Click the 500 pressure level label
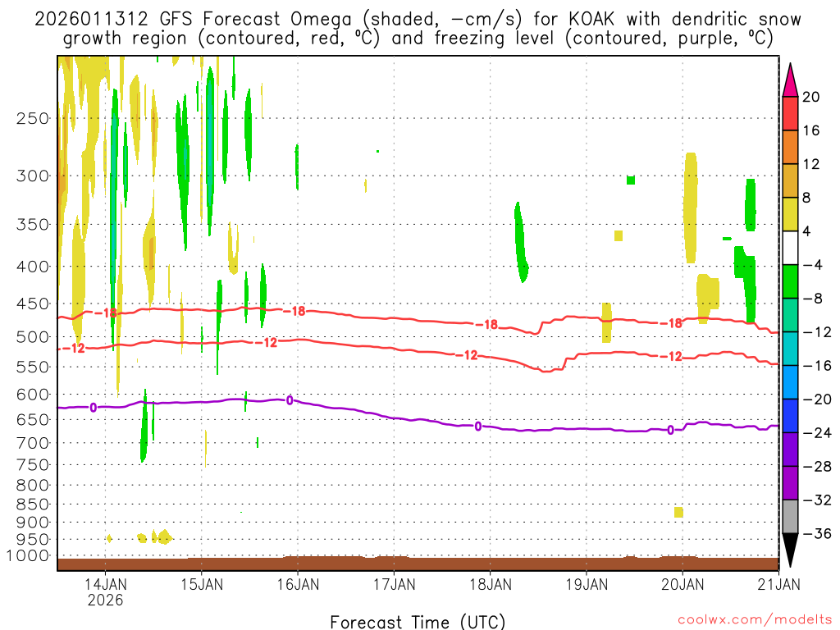The height and width of the screenshot is (630, 840). [33, 337]
